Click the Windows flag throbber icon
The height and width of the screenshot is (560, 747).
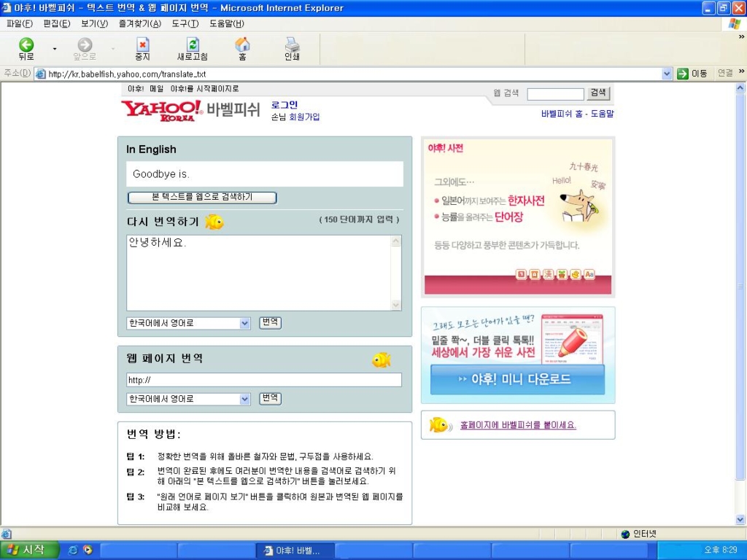pos(735,24)
